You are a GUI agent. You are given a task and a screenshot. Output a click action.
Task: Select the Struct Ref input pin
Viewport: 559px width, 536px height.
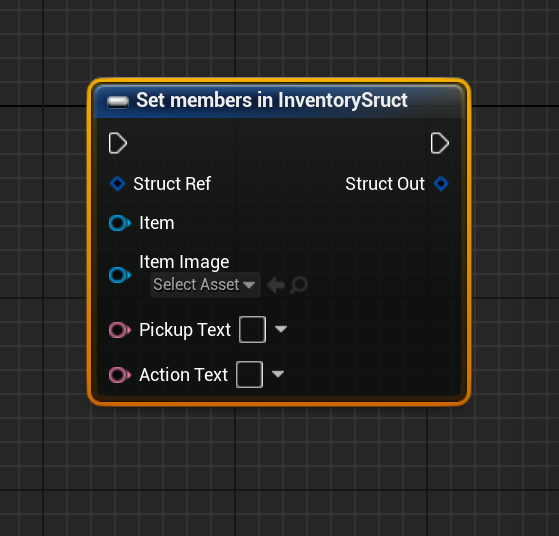tap(117, 184)
